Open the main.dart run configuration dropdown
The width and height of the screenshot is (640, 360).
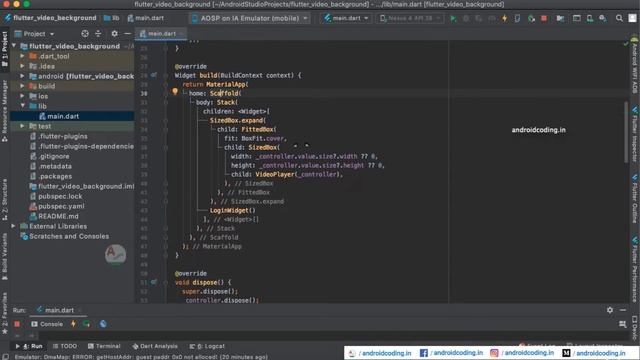346,18
